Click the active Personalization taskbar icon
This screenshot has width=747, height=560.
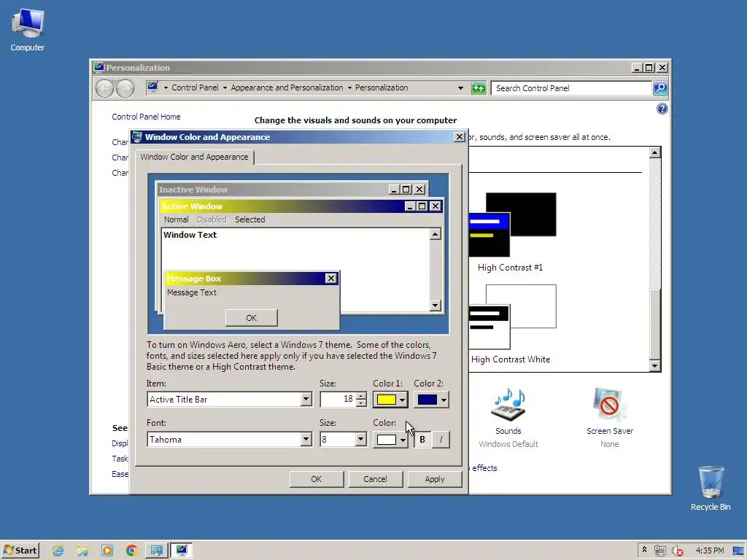tap(182, 551)
